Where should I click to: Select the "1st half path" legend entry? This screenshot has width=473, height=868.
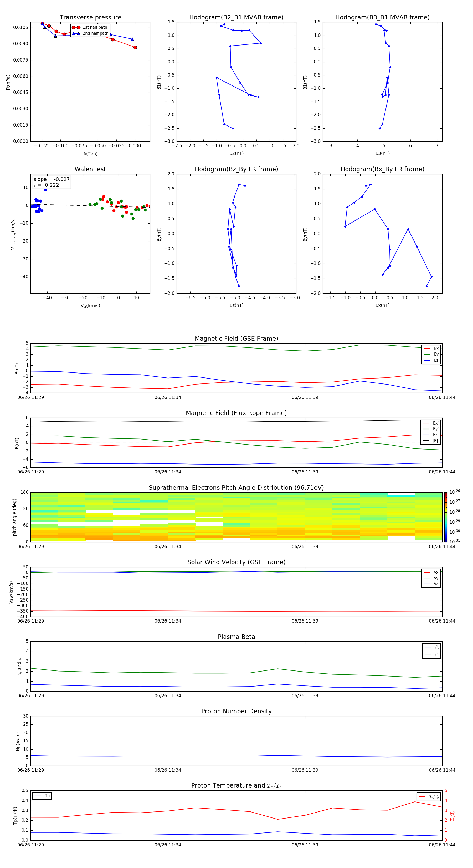pyautogui.click(x=90, y=27)
